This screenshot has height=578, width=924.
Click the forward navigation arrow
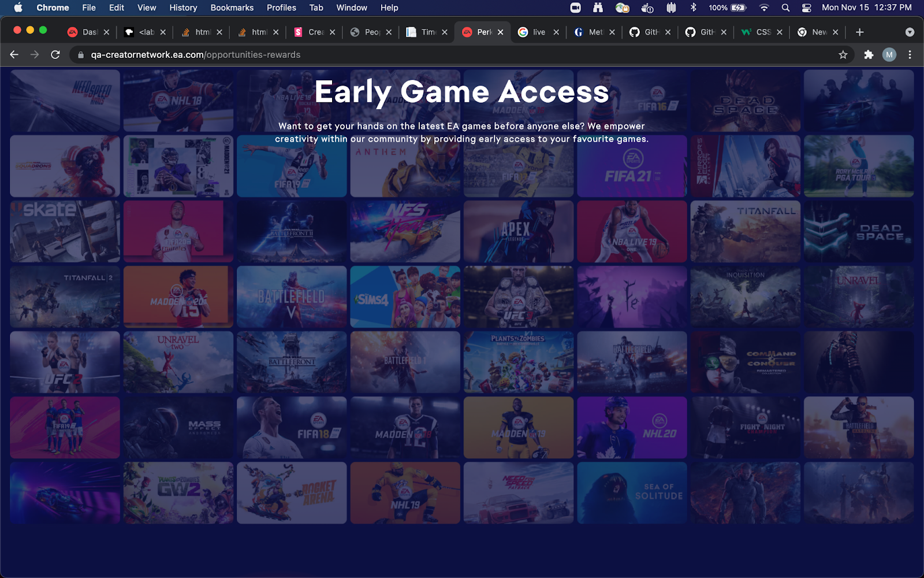tap(35, 54)
